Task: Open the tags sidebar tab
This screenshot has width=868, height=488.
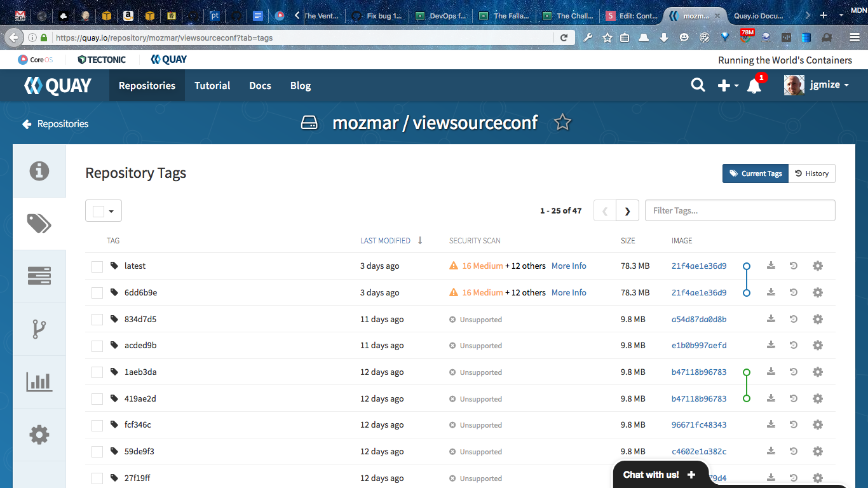Action: coord(39,224)
